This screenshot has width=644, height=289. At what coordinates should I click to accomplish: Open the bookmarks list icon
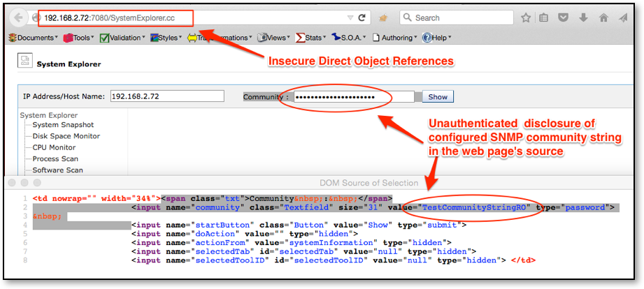[545, 17]
